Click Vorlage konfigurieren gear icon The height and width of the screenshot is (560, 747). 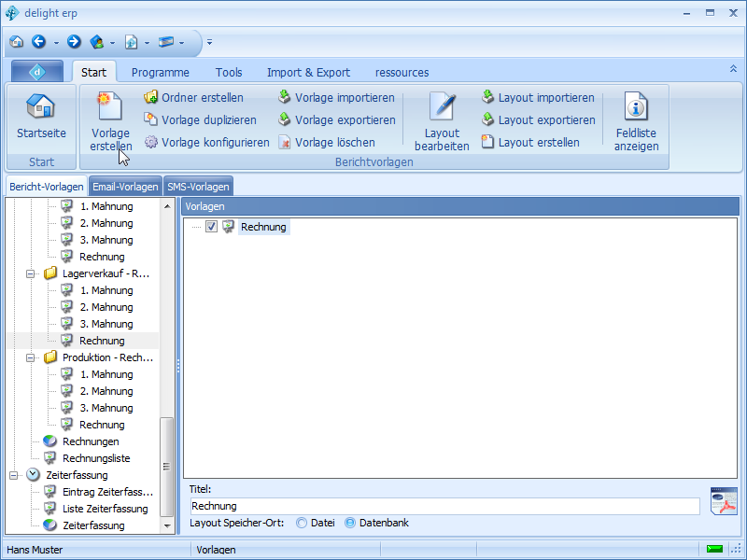coord(151,143)
